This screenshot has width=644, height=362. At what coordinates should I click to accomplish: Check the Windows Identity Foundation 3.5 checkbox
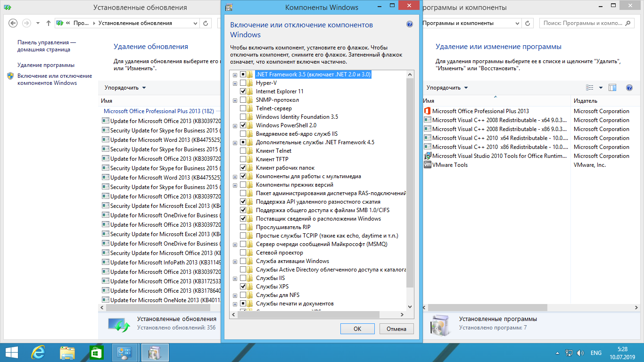tap(243, 117)
